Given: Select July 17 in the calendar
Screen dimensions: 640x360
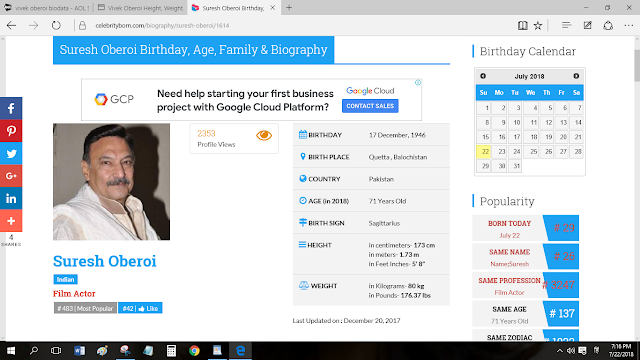Looking at the screenshot, I should point(515,137).
